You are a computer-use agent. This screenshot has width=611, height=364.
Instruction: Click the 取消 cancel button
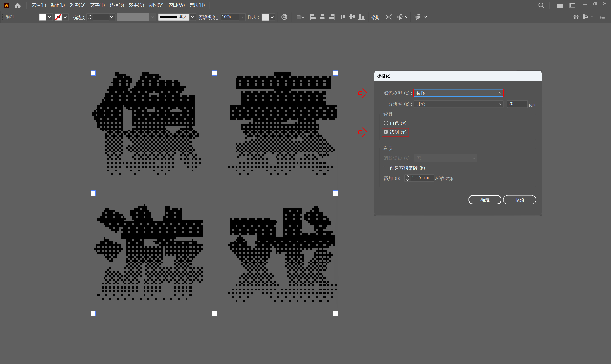[519, 200]
